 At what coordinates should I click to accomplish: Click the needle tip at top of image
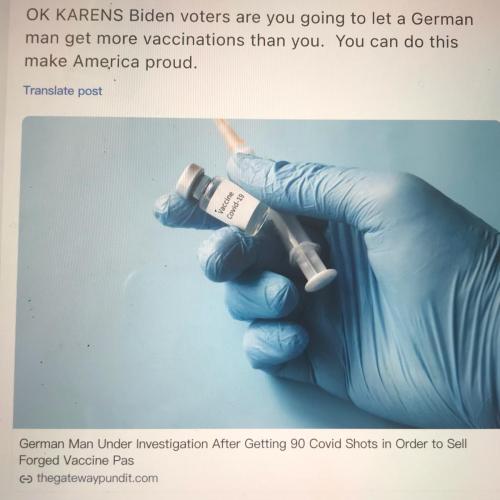(230, 135)
